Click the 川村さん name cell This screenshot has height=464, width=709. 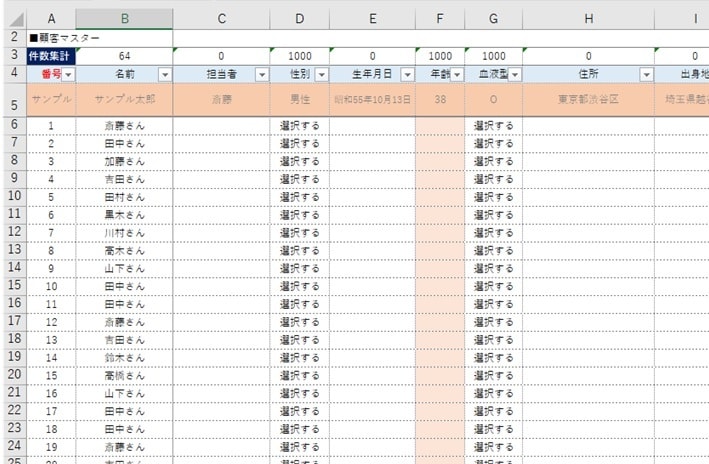124,233
